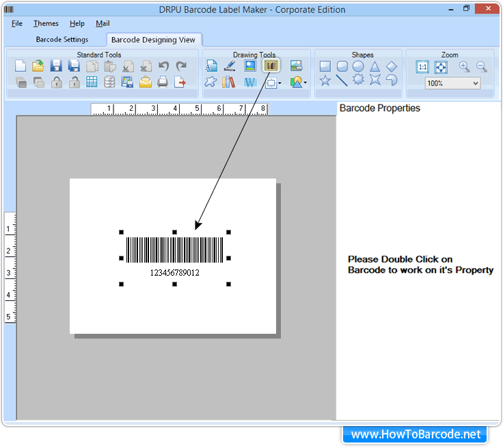Click the picture card icon in Drawing Tools

pyautogui.click(x=296, y=66)
